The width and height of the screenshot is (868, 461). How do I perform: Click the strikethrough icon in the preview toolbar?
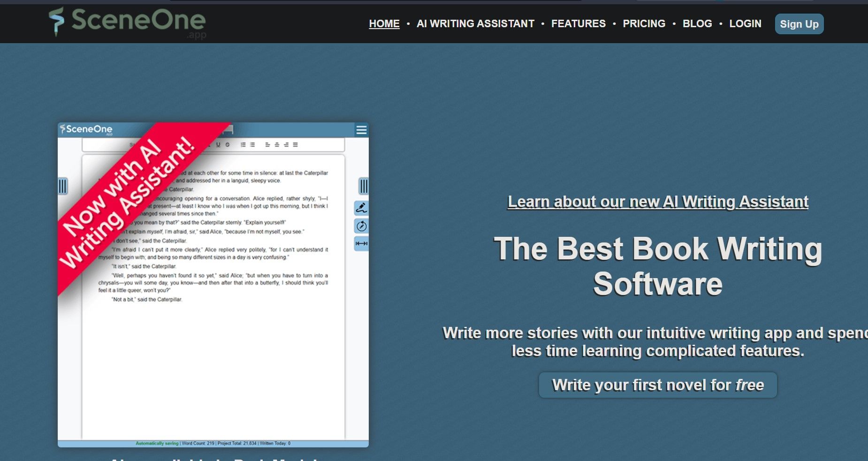click(228, 144)
